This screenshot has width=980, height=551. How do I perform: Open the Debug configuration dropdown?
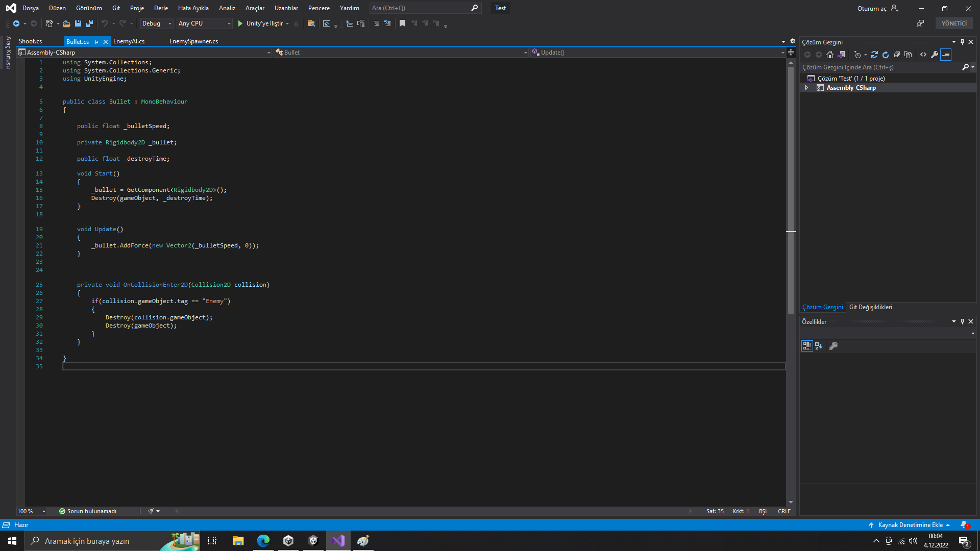pyautogui.click(x=156, y=23)
